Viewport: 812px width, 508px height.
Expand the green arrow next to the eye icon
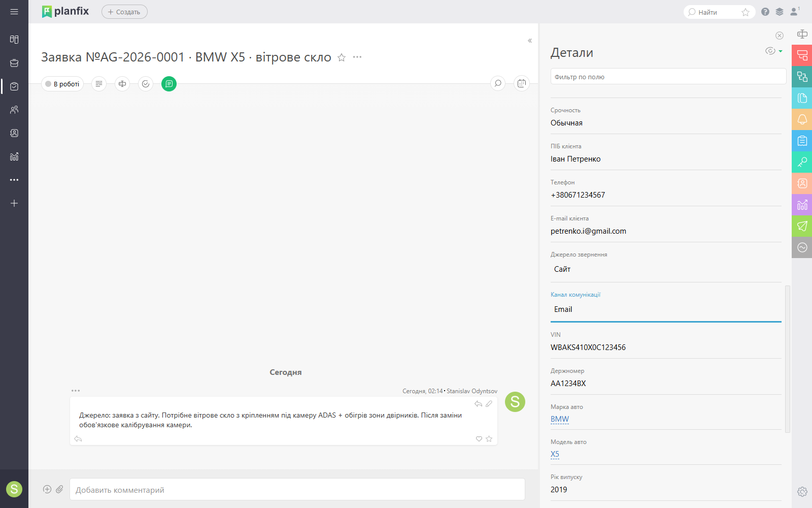[x=781, y=51]
